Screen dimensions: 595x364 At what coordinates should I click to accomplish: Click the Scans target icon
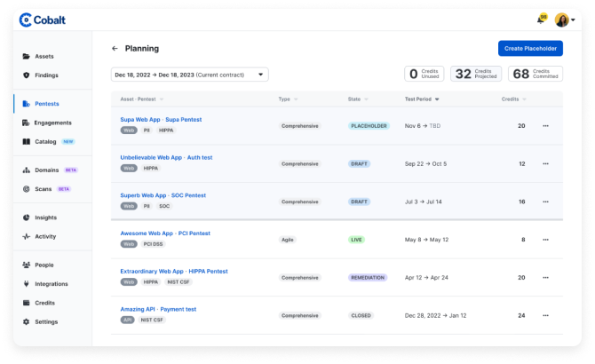pyautogui.click(x=26, y=189)
